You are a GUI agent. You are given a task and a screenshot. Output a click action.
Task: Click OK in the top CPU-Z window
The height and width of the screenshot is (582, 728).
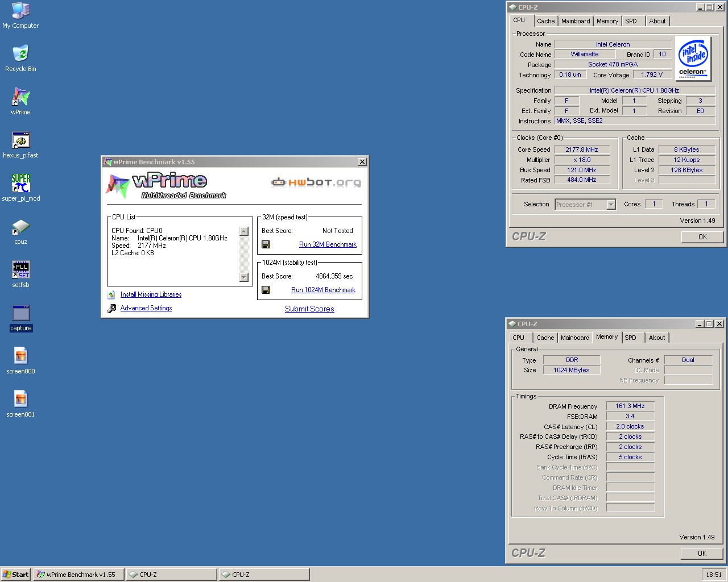pyautogui.click(x=702, y=237)
